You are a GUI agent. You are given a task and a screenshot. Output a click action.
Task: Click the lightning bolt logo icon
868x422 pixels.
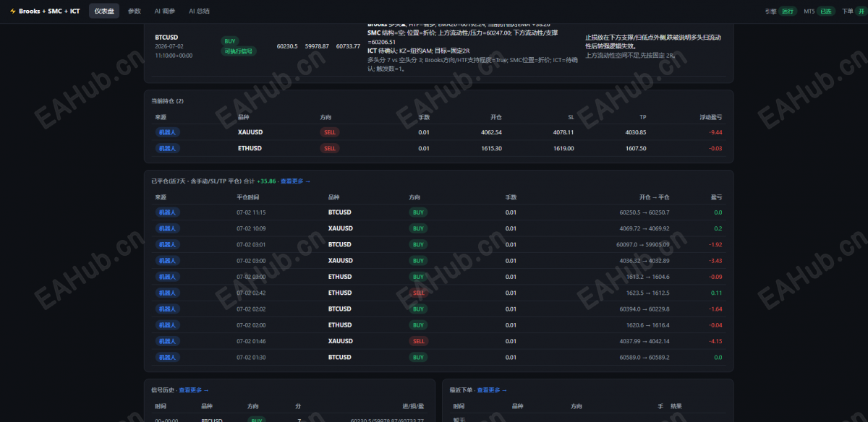tap(12, 12)
